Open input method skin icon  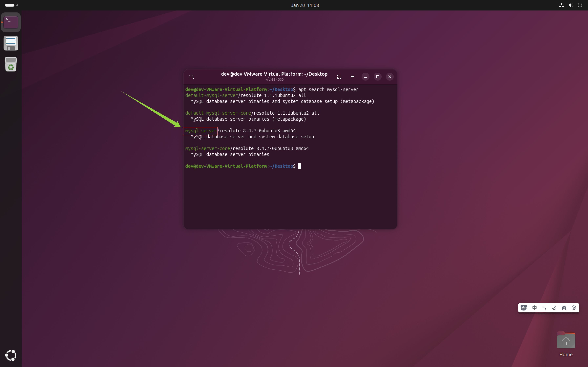564,308
